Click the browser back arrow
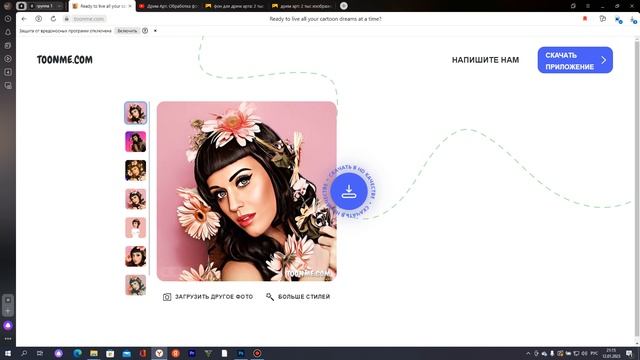 coord(24,19)
